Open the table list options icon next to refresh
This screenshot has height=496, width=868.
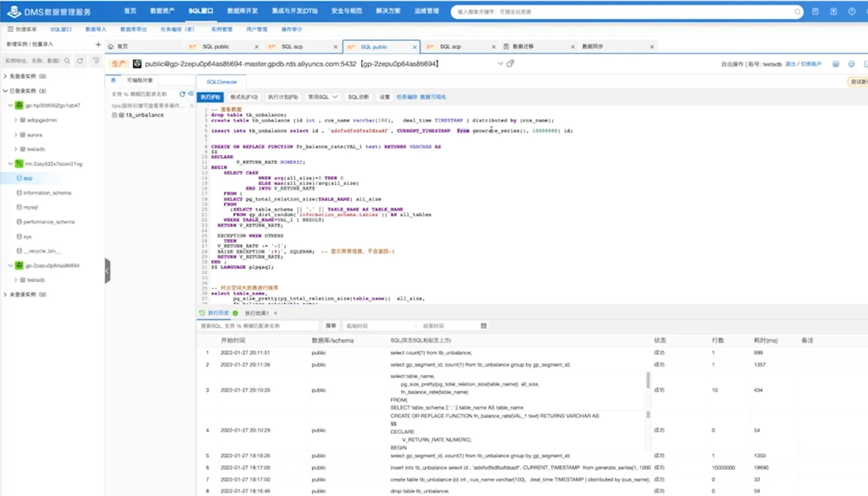[191, 93]
